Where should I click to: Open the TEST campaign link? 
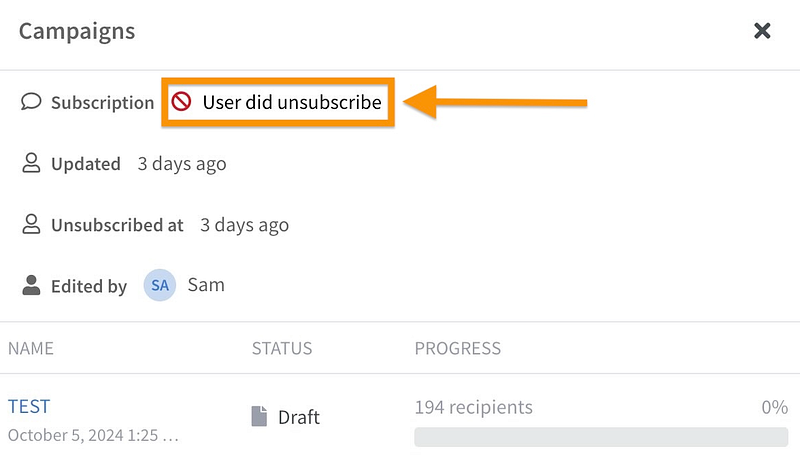[x=29, y=406]
